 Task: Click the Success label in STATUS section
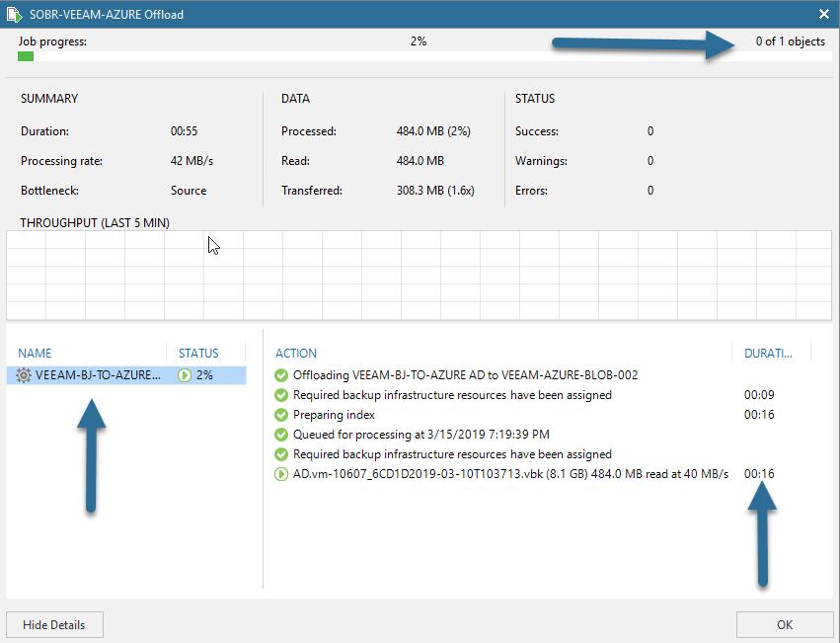[x=537, y=131]
